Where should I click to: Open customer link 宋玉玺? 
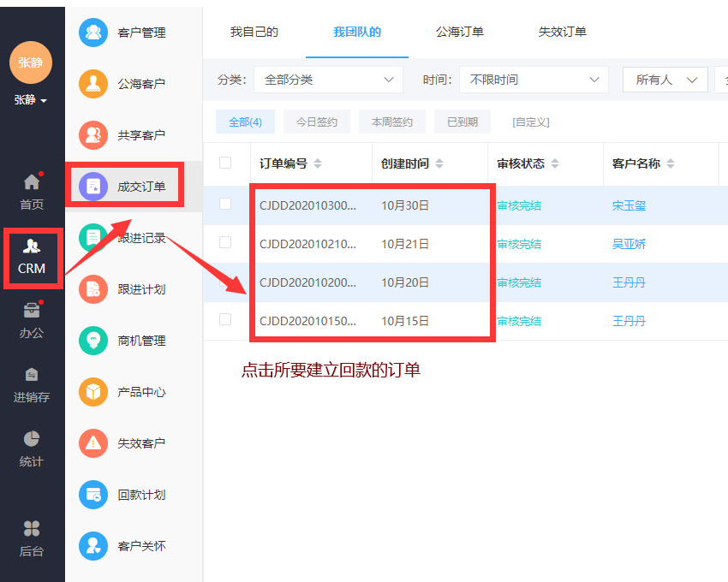pyautogui.click(x=629, y=205)
